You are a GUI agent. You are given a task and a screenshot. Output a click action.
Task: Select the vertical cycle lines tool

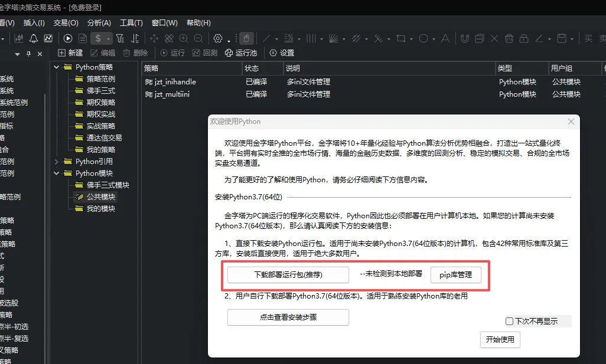click(311, 38)
